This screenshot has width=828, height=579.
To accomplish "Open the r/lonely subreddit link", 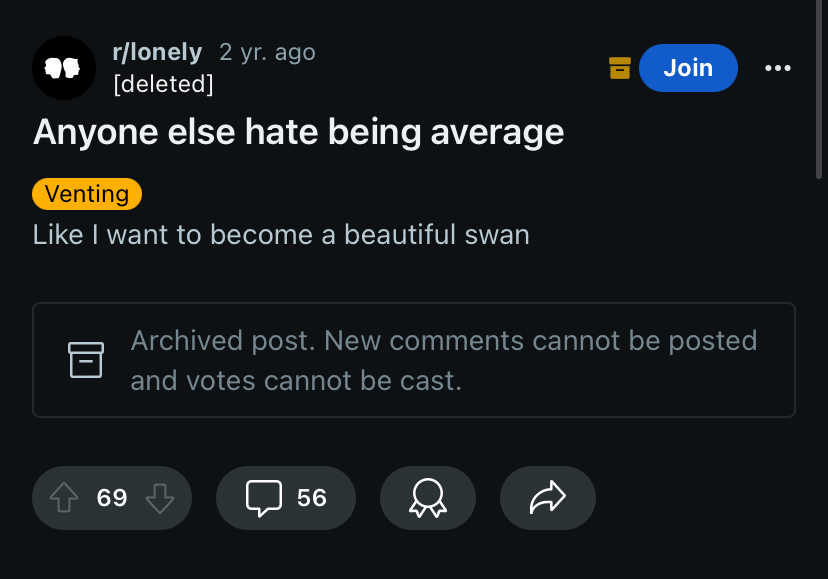I will point(157,52).
